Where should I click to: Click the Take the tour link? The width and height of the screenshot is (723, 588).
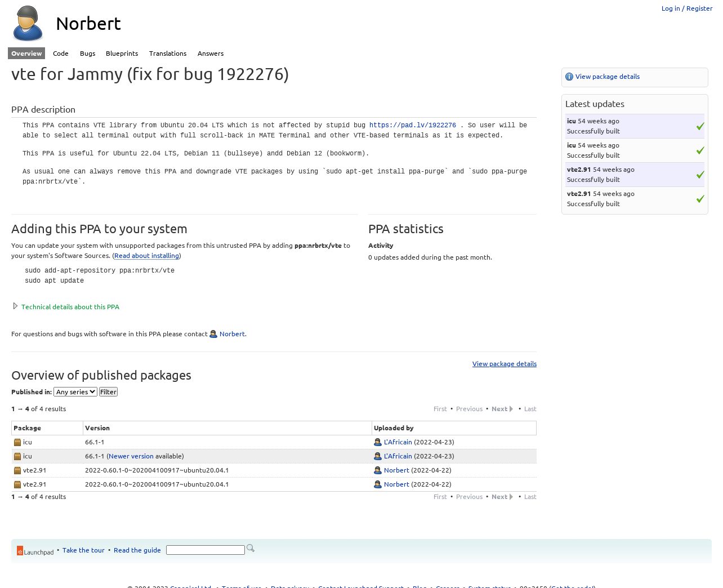coord(83,550)
